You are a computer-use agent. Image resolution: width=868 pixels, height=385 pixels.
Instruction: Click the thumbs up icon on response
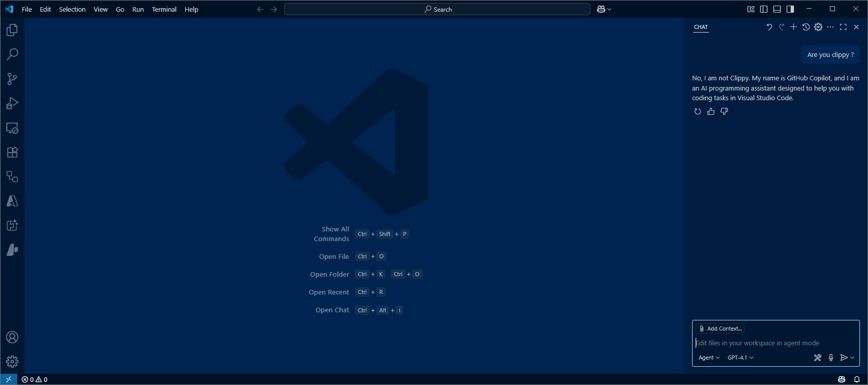[711, 111]
